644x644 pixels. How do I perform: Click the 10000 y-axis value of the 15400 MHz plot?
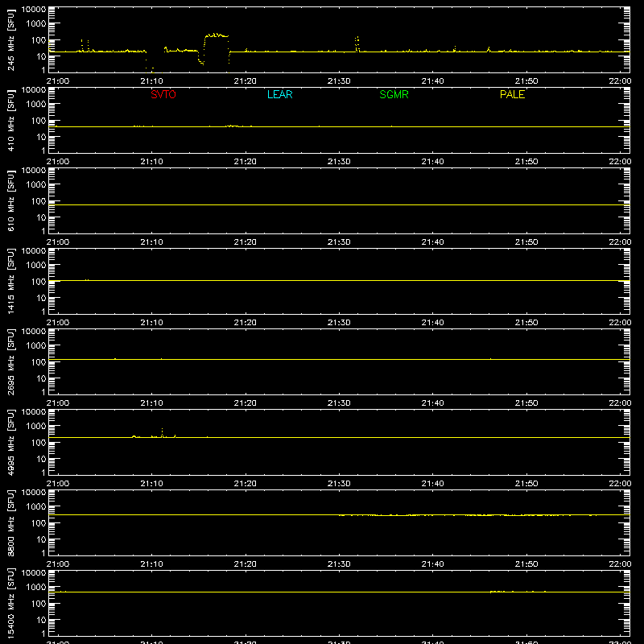coord(33,572)
